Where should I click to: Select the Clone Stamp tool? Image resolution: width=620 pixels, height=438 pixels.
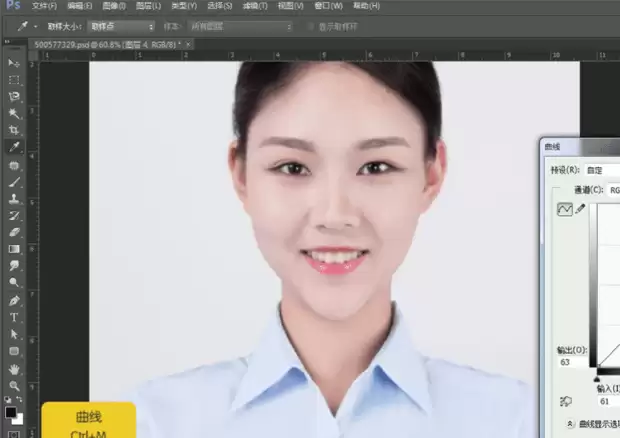14,198
